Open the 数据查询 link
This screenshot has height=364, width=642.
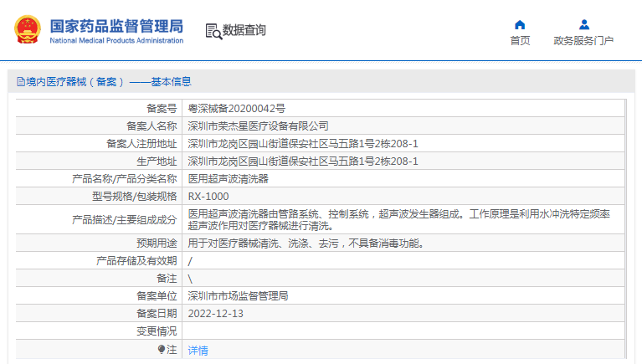[244, 30]
